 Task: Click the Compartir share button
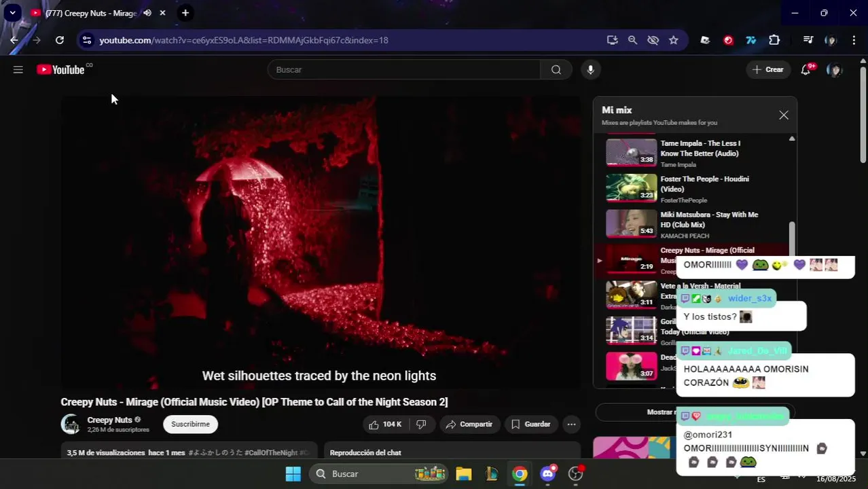tap(469, 424)
